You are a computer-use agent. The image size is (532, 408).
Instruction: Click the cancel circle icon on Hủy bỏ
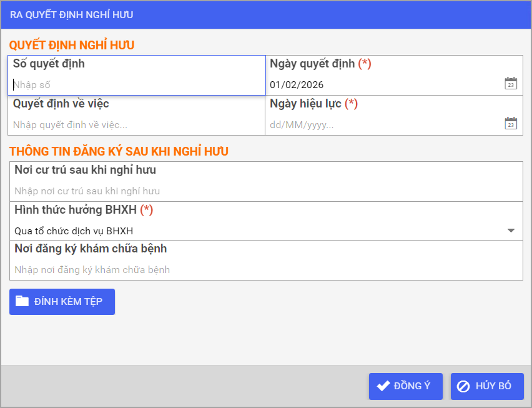click(x=463, y=386)
